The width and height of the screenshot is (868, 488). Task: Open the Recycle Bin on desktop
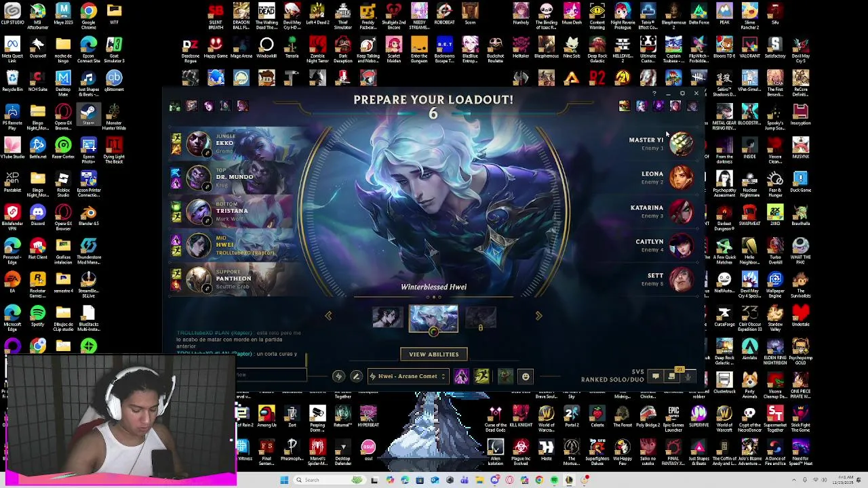[x=12, y=81]
